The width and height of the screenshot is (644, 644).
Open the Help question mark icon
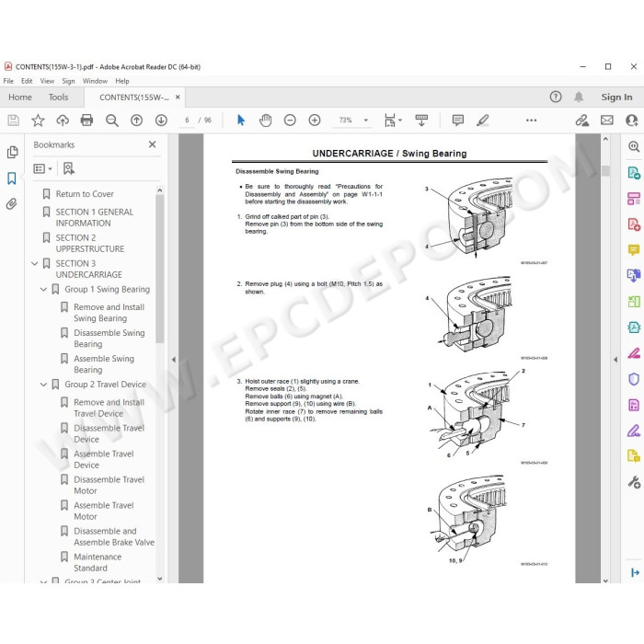(556, 97)
